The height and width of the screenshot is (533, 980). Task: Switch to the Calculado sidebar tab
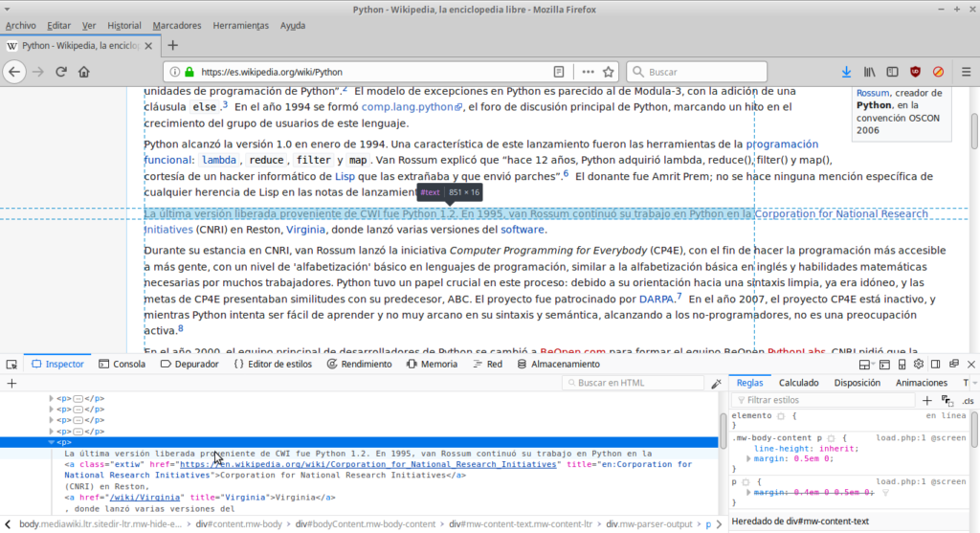(799, 383)
